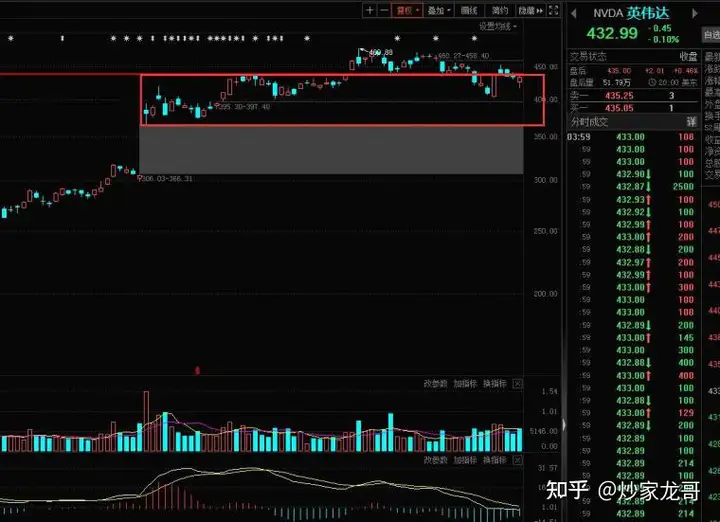Click the 盘后 price 435.00
This screenshot has height=522, width=720.
click(x=619, y=71)
